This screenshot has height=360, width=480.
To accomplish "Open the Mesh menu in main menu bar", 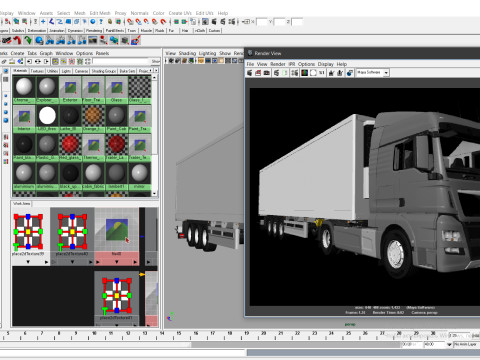I will pos(79,13).
